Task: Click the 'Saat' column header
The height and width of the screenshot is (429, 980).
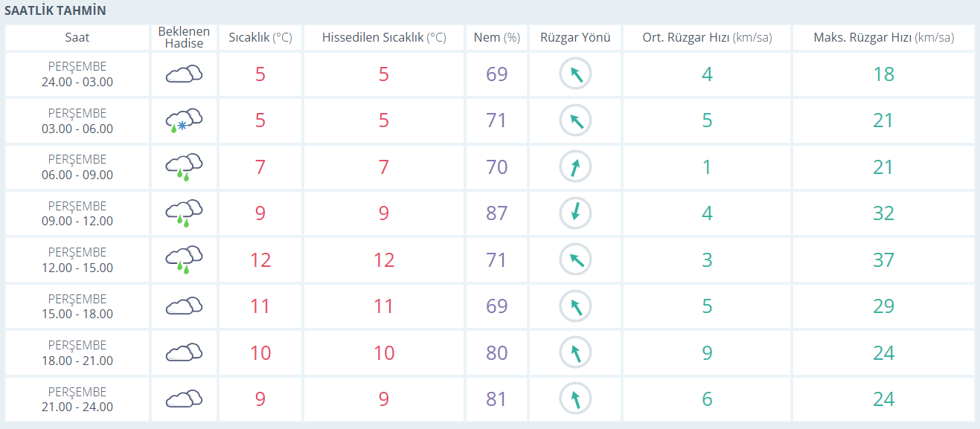Action: click(77, 37)
